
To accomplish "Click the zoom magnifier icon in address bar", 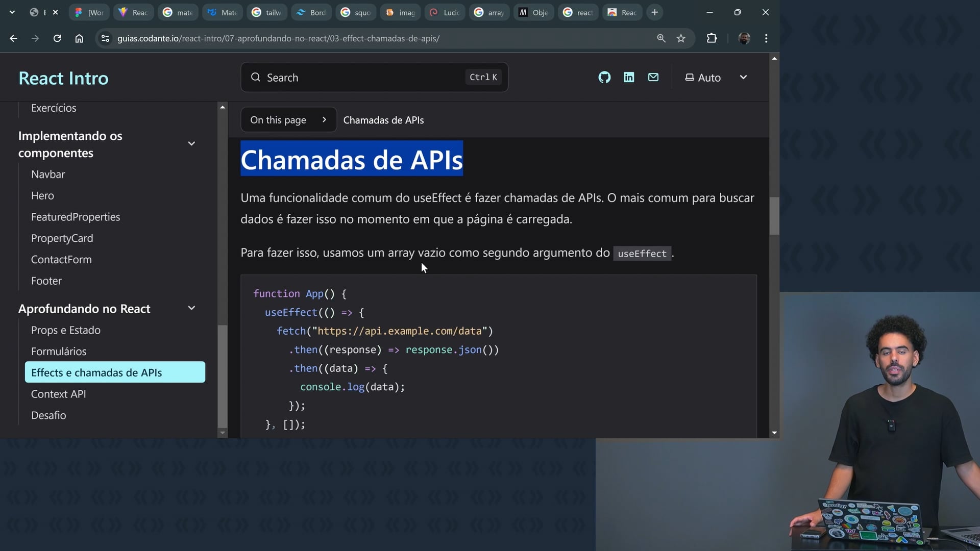I will (661, 38).
